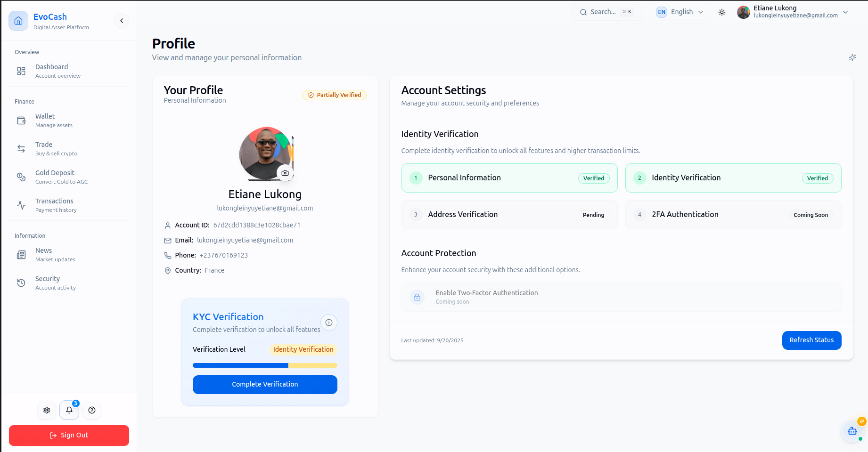Viewport: 868px width, 452px height.
Task: Change profile photo via camera icon
Action: click(285, 173)
